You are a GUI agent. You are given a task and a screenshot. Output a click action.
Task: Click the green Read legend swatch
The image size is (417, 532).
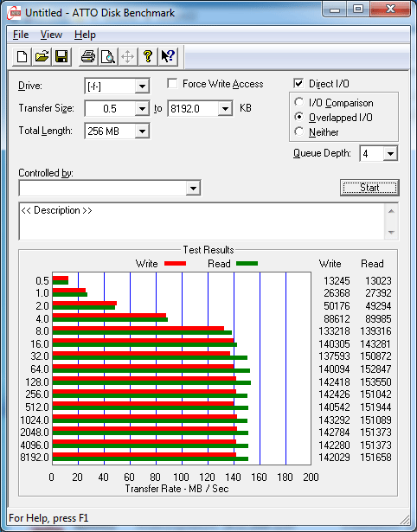[x=247, y=264]
